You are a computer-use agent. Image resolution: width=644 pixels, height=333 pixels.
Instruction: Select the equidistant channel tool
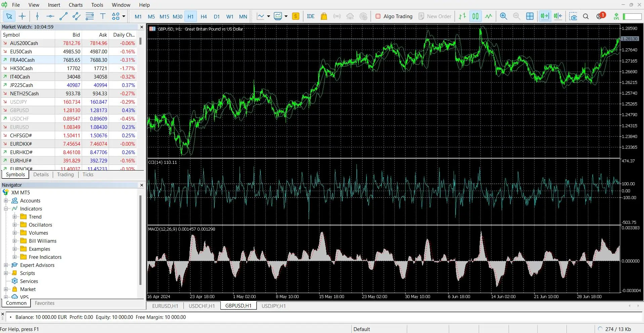77,16
